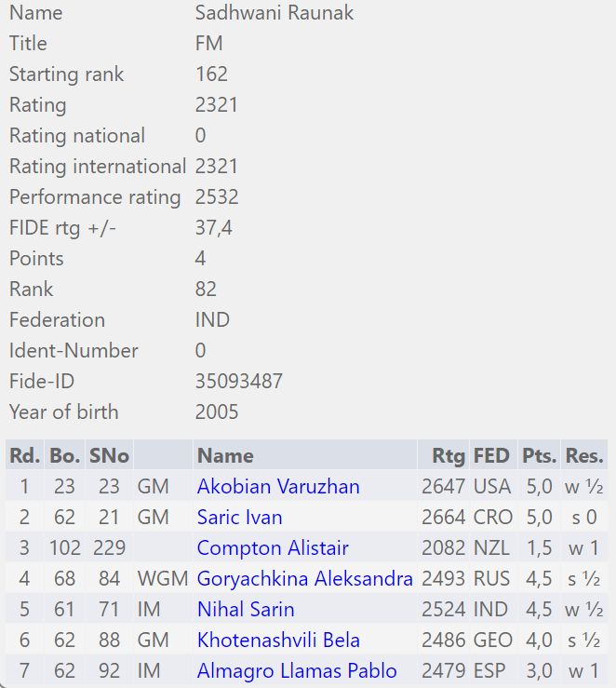Click the Res. column header

point(584,455)
